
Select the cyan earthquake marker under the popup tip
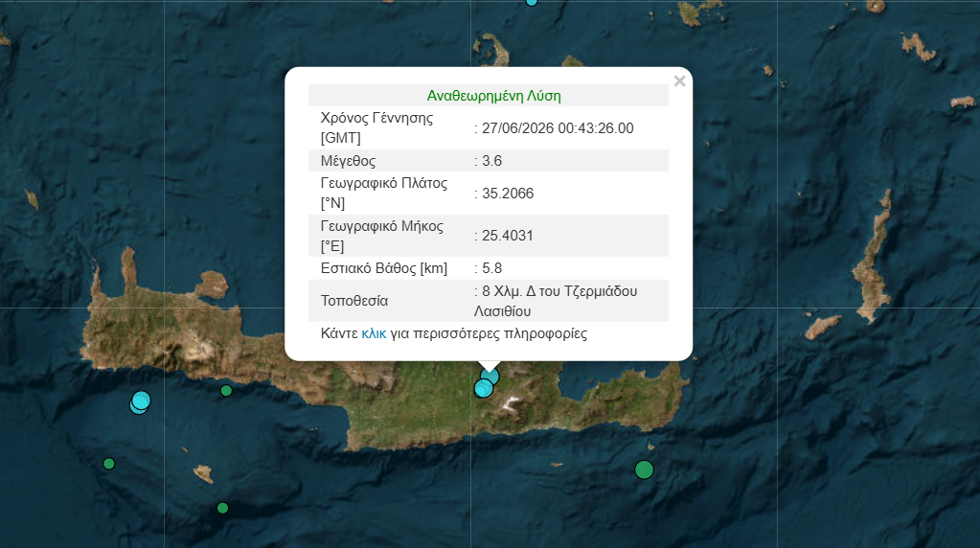[x=490, y=376]
